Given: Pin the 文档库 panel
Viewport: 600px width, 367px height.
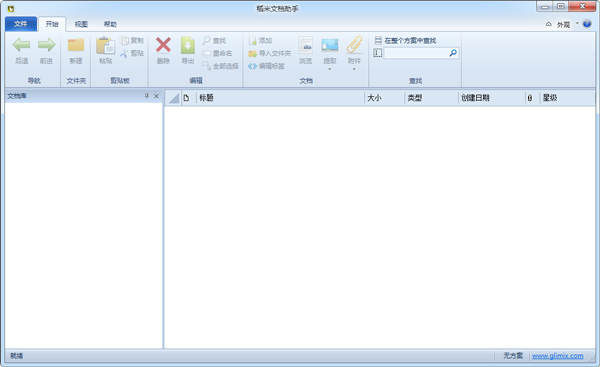Looking at the screenshot, I should click(147, 96).
